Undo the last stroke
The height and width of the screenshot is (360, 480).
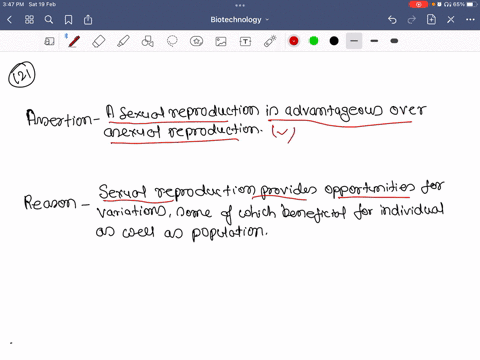pos(392,20)
